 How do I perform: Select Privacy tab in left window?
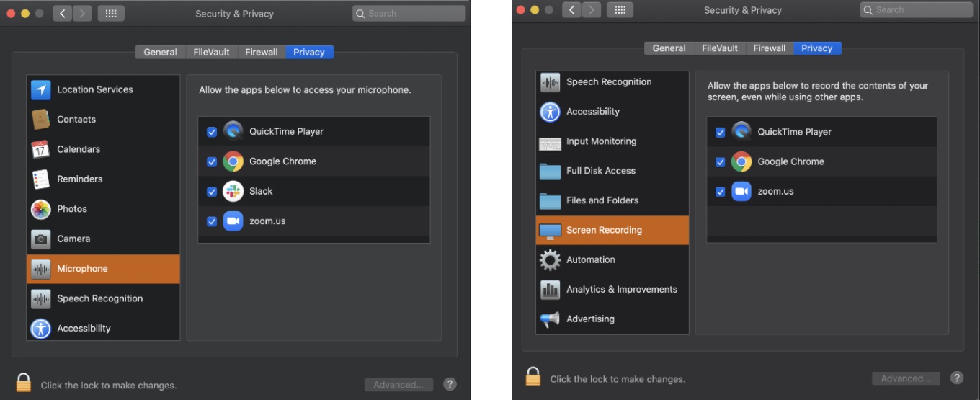(309, 52)
